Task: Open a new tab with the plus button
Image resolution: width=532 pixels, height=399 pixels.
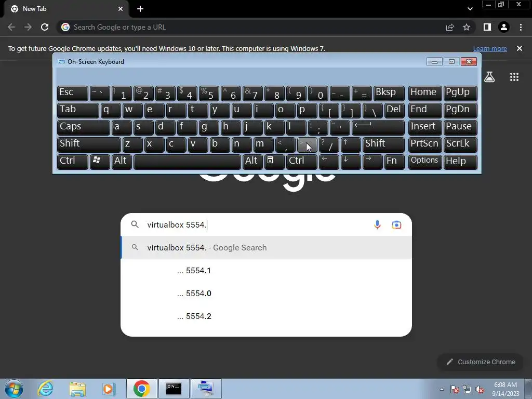Action: point(140,9)
